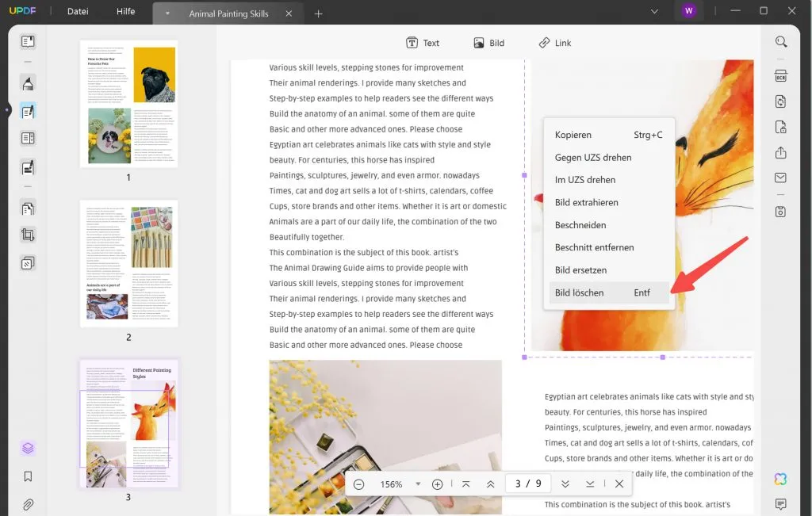Choose Im UZS drehen
The width and height of the screenshot is (812, 516).
608,180
